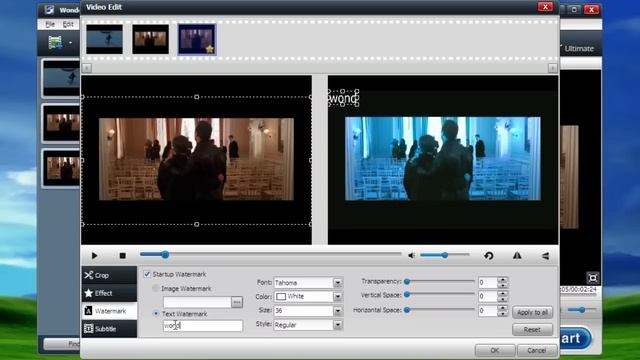This screenshot has width=640, height=360.
Task: Confirm edits with OK button
Action: 495,350
